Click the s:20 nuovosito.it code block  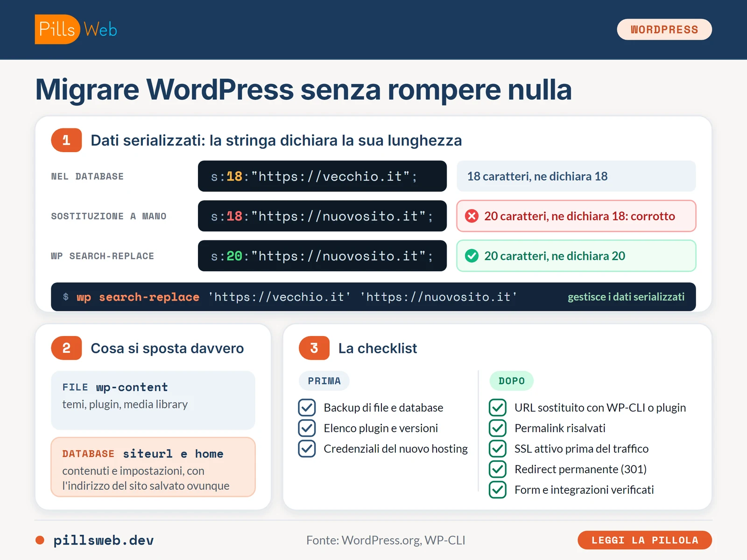point(322,256)
